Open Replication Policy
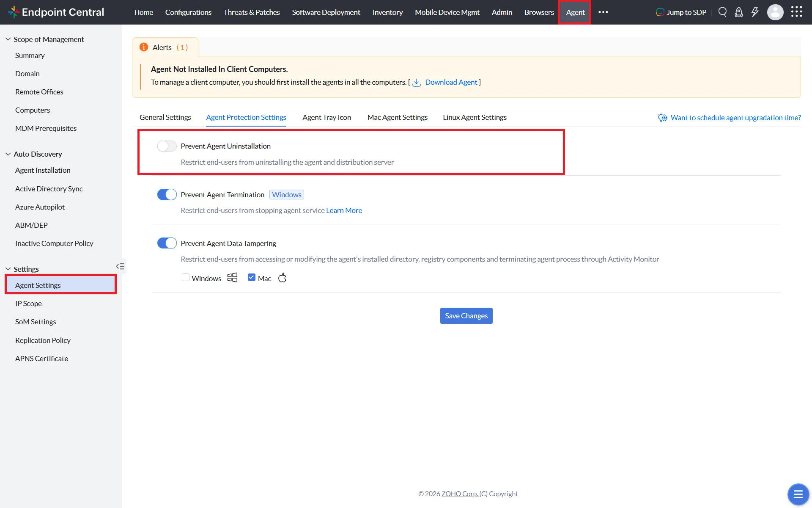Screen dimensions: 812x508 pos(43,340)
